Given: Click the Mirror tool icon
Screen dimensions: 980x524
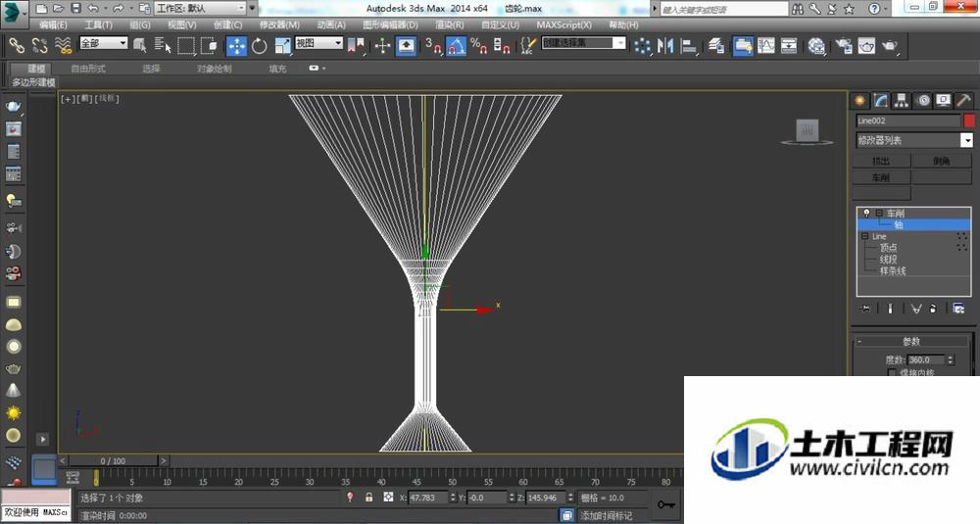Looking at the screenshot, I should click(665, 46).
